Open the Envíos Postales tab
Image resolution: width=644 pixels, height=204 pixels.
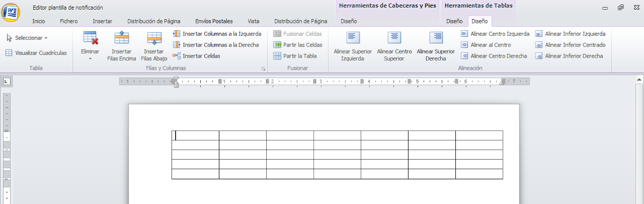214,21
